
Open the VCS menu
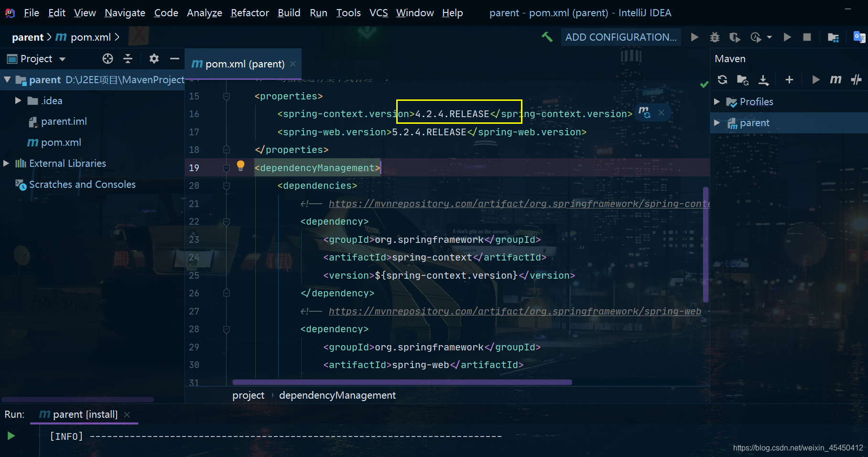point(379,12)
